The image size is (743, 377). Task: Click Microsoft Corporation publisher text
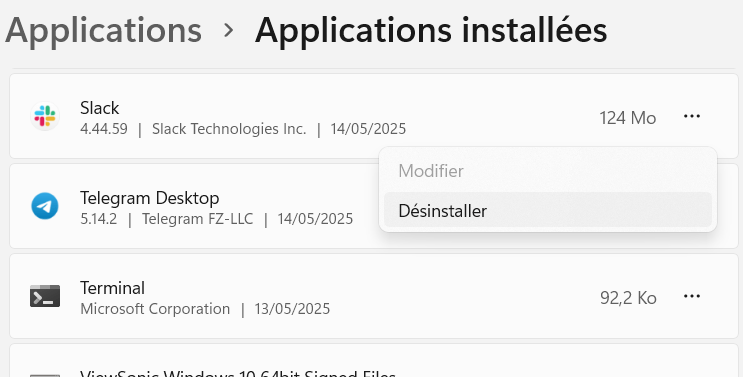click(x=155, y=309)
